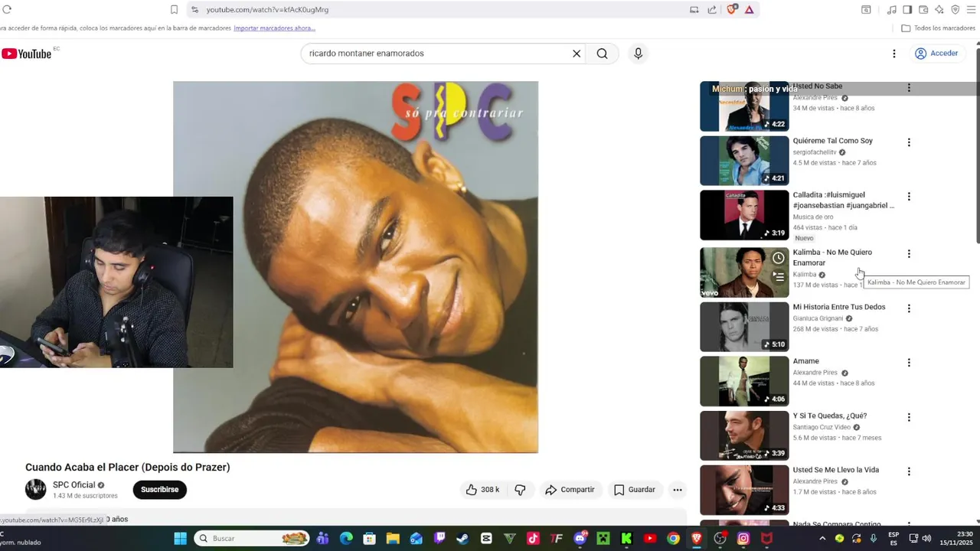This screenshot has height=551, width=980.
Task: Open the Windows Start button
Action: point(180,539)
